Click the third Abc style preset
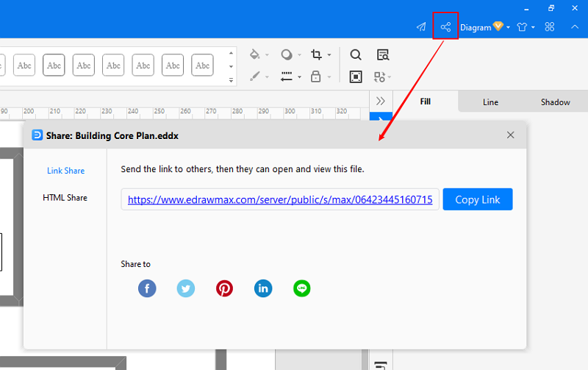Screen dimensions: 588x370 pos(83,65)
